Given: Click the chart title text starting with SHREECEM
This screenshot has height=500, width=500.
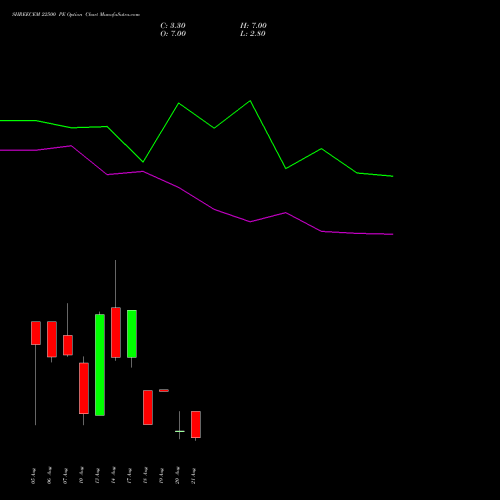Looking at the screenshot, I should coord(76,15).
